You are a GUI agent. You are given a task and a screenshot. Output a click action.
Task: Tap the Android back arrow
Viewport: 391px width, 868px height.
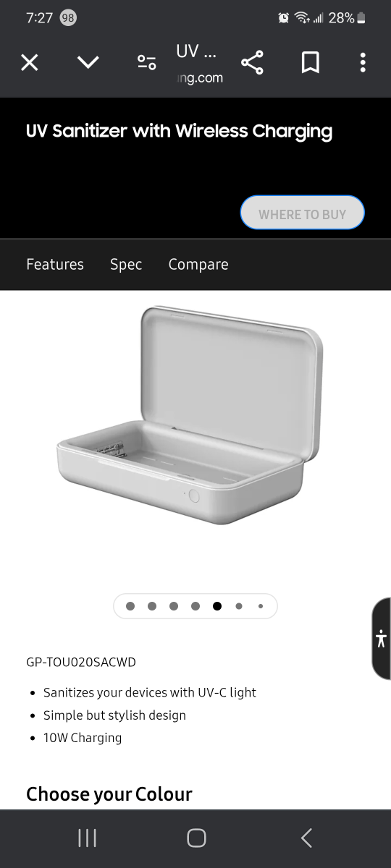[306, 838]
